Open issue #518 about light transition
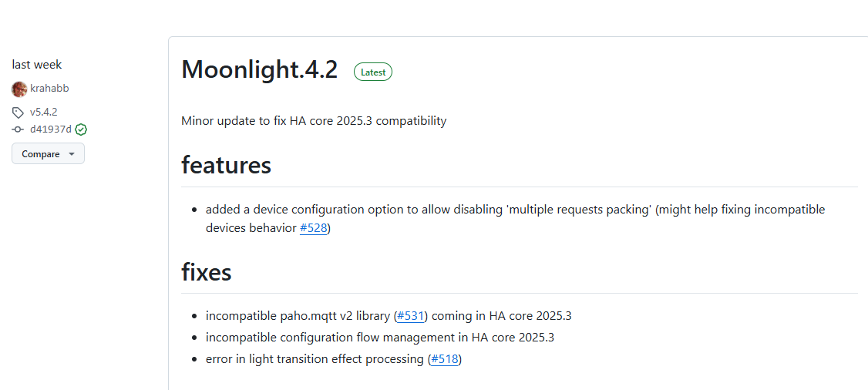 pyautogui.click(x=445, y=359)
